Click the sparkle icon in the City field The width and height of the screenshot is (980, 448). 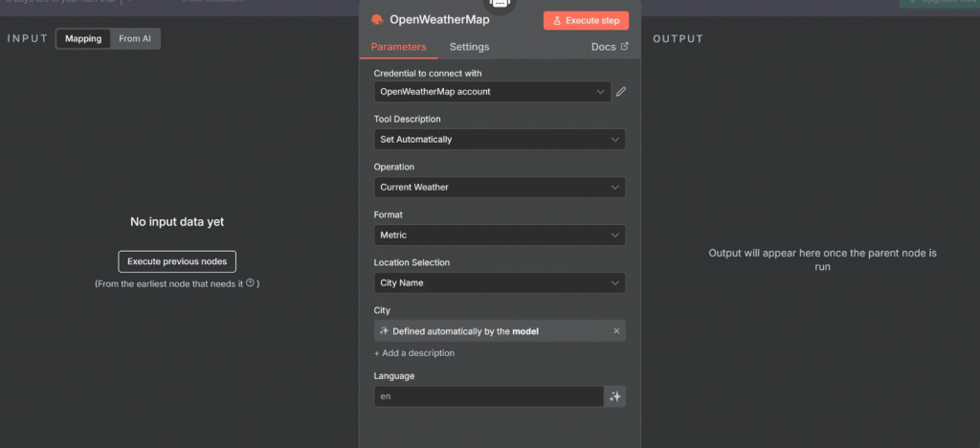pos(384,331)
